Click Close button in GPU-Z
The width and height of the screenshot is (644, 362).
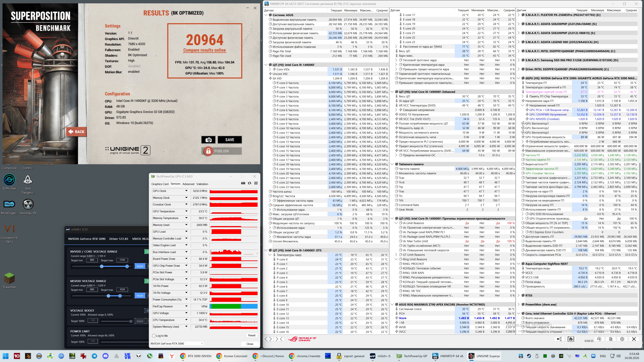coord(250,344)
